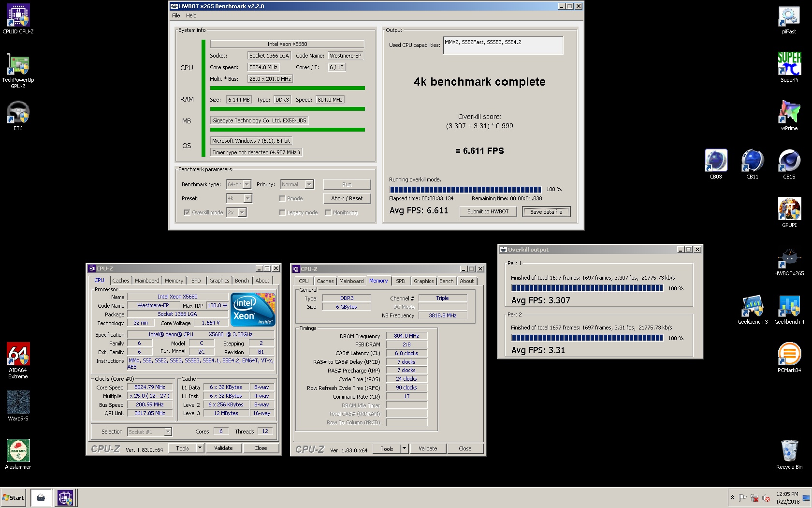Open the GPUPI desktop shortcut
This screenshot has width=812, height=508.
pos(789,213)
